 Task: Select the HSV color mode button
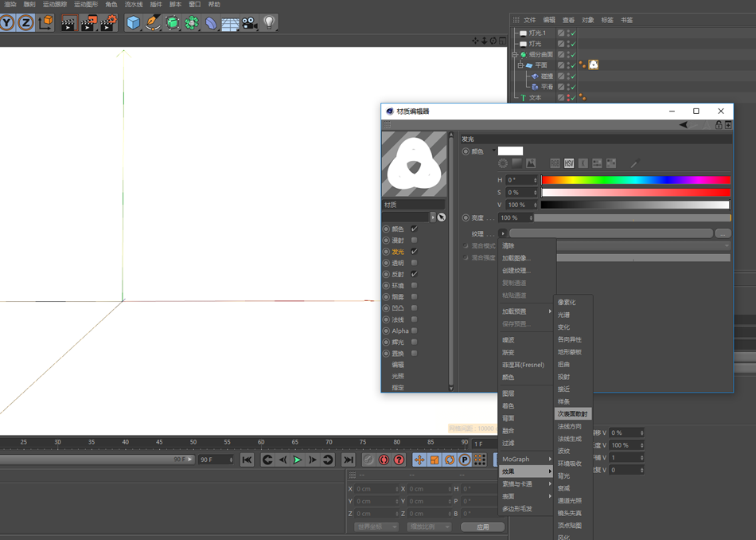tap(569, 163)
